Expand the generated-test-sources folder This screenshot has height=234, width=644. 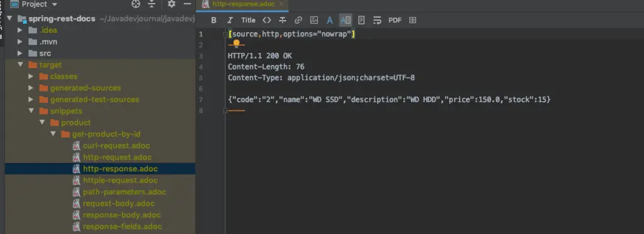[31, 100]
